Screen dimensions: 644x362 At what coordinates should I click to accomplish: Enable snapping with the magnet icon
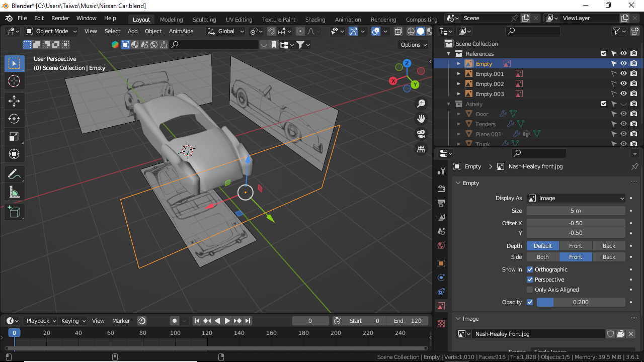tap(271, 31)
